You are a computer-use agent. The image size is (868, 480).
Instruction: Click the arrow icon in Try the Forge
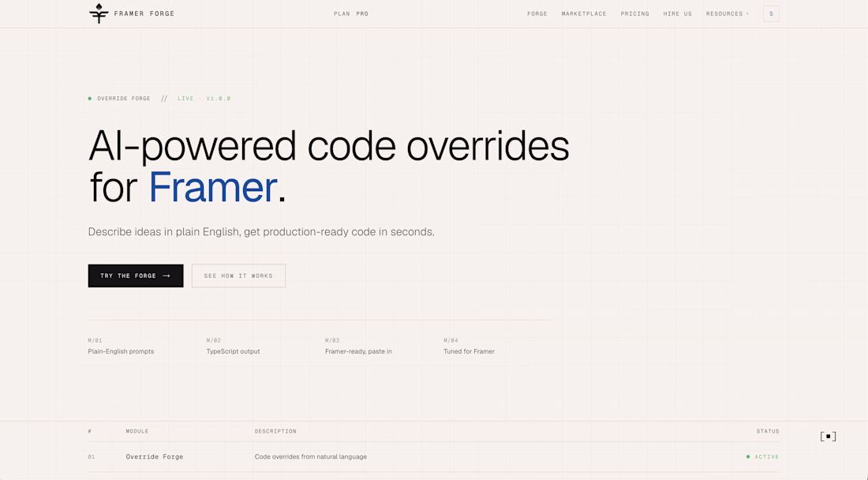(x=166, y=276)
